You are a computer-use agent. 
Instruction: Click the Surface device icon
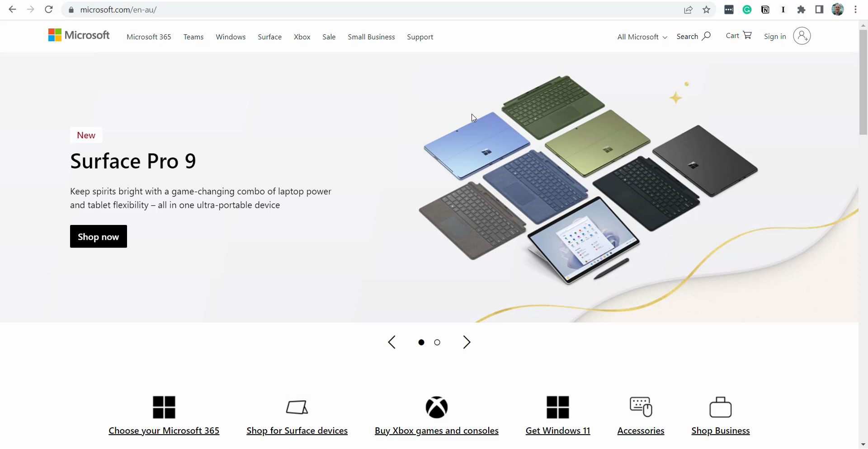(297, 407)
